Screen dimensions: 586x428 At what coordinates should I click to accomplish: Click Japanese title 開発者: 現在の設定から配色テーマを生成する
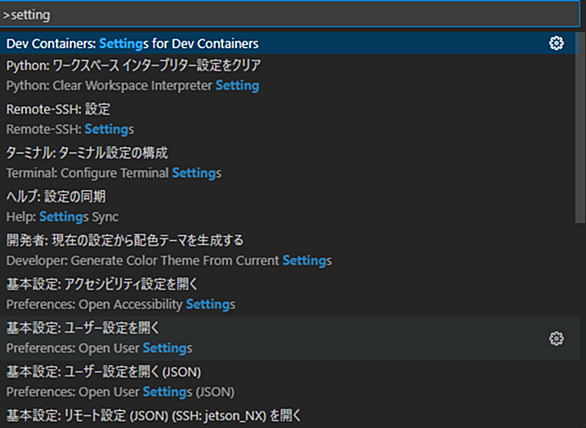[x=125, y=240]
